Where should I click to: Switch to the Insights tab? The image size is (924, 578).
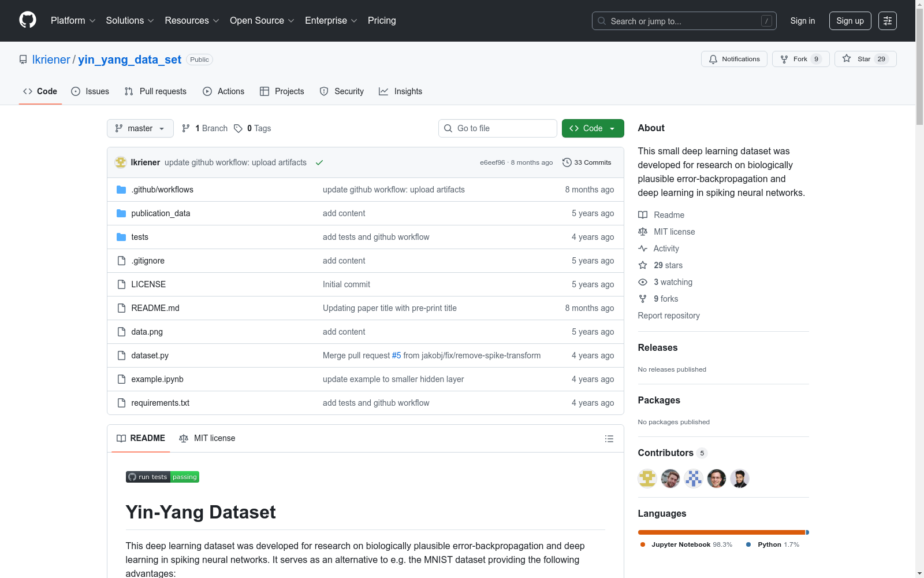(x=401, y=91)
